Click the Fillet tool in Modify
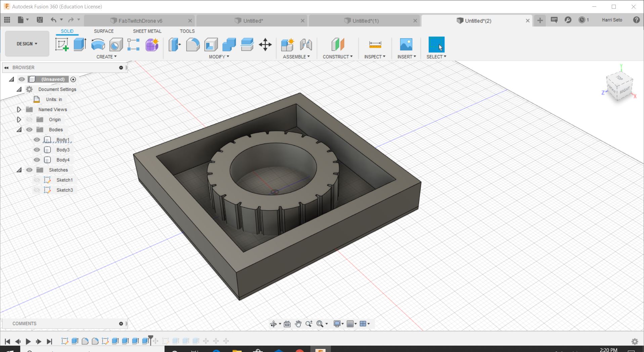Screen dimensions: 644x352 click(x=193, y=45)
